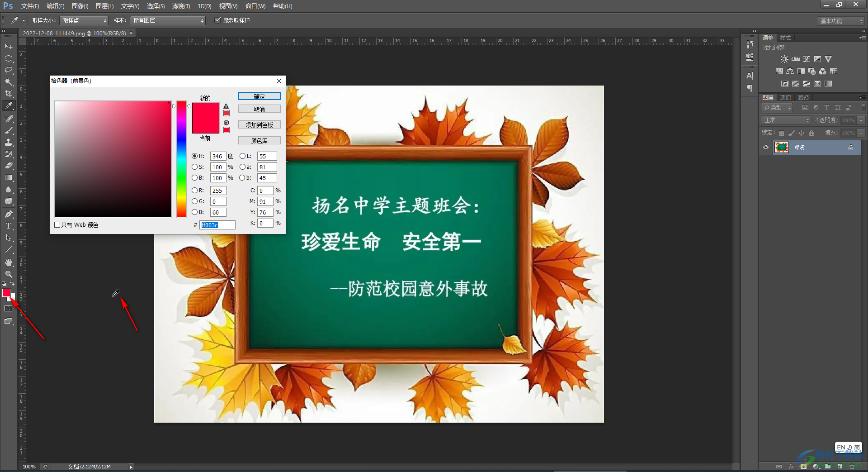Open the layer blend mode 正常 dropdown
Viewport: 868px width, 472px height.
(786, 120)
